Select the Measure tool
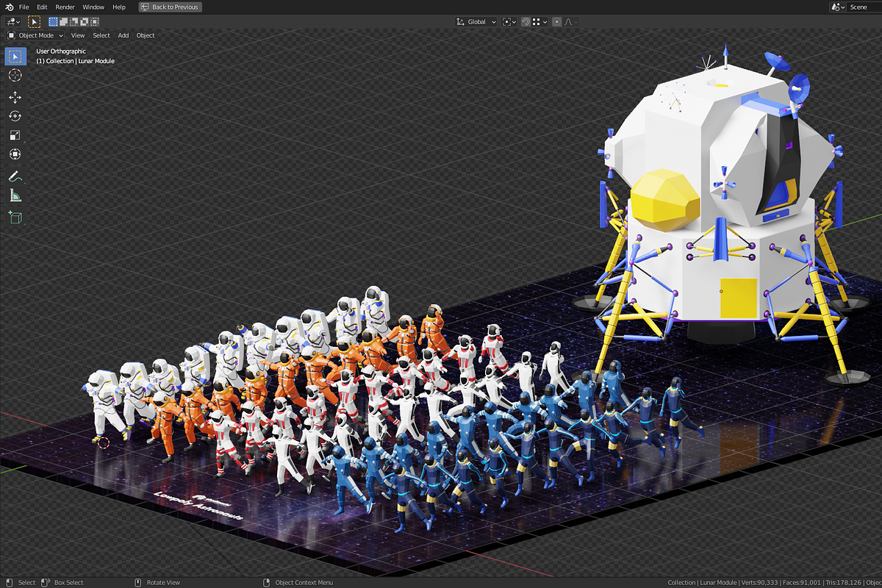Screen dimensions: 882x588 click(x=15, y=196)
